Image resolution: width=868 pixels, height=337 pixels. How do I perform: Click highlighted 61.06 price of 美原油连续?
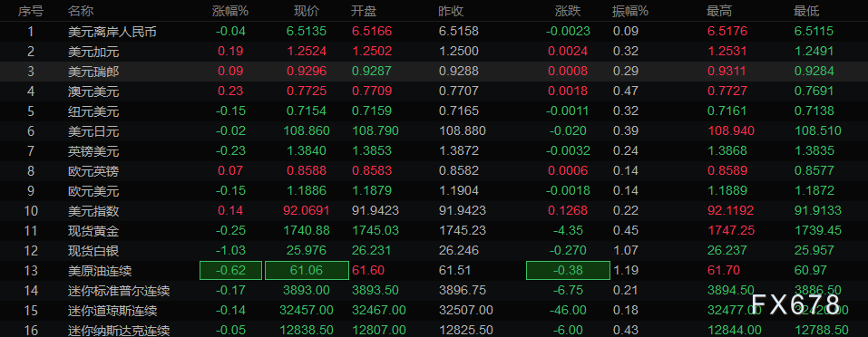[307, 270]
